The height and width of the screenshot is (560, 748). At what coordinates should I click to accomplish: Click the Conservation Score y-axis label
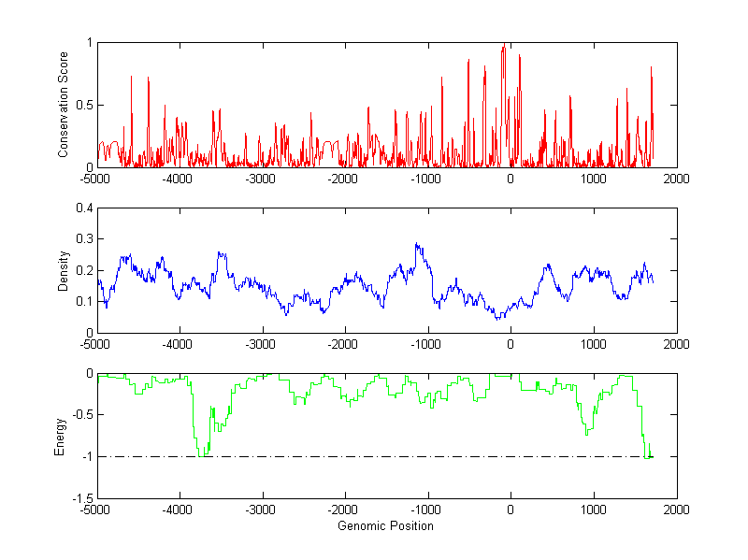pyautogui.click(x=64, y=105)
